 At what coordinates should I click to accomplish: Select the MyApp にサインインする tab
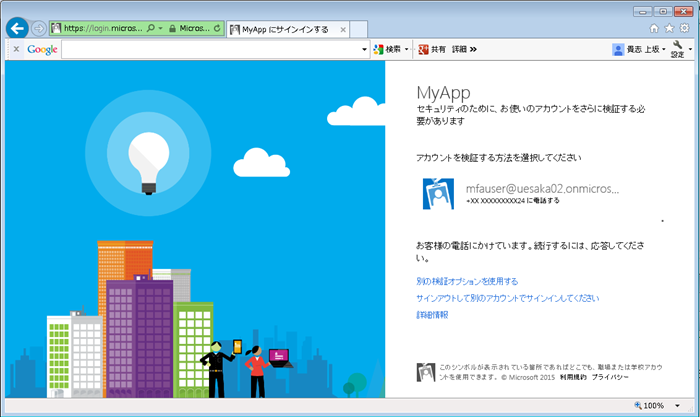(284, 29)
